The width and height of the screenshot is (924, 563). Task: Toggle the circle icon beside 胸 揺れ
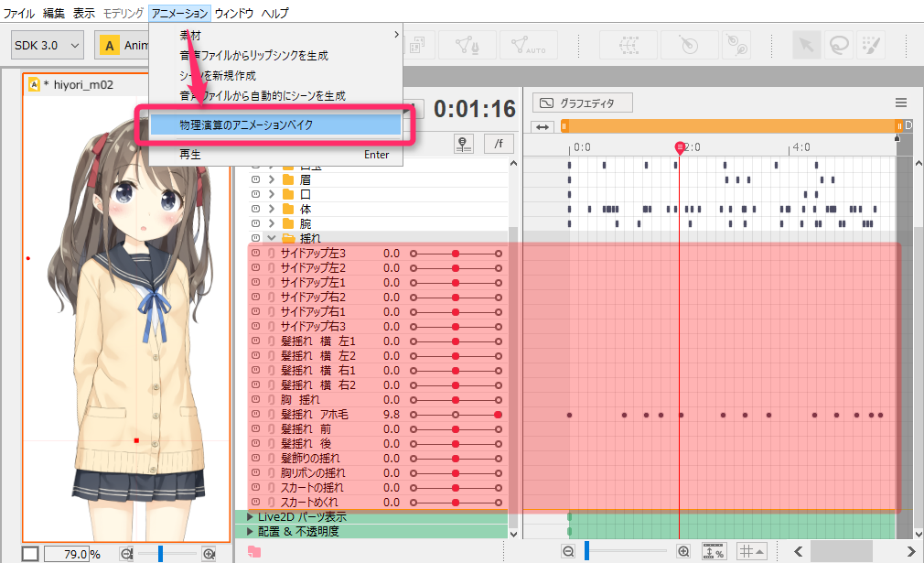click(x=255, y=399)
